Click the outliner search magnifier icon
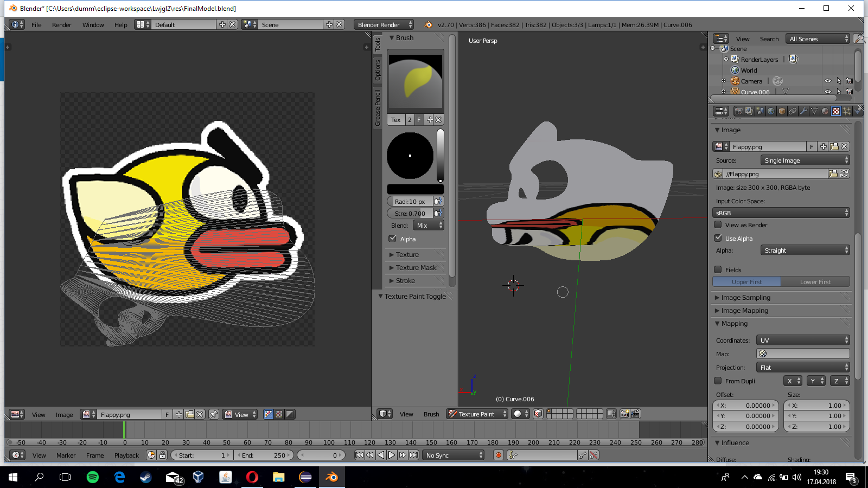The width and height of the screenshot is (868, 488). (859, 38)
